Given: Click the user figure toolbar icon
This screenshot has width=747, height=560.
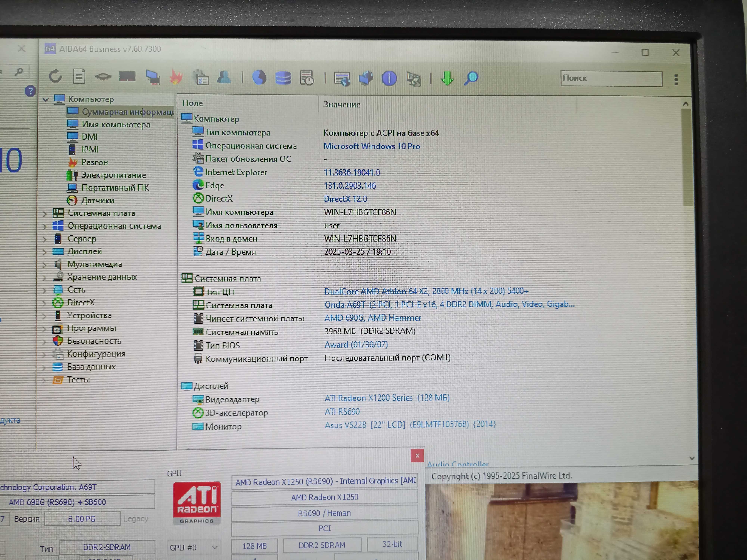Looking at the screenshot, I should point(224,77).
